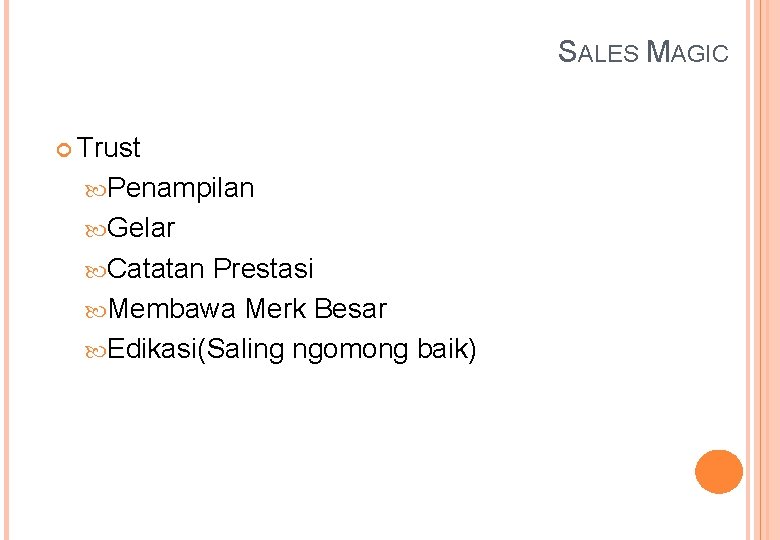This screenshot has height=540, width=780.
Task: Click the bullet marker before Catatan Prestasi
Action: 96,270
